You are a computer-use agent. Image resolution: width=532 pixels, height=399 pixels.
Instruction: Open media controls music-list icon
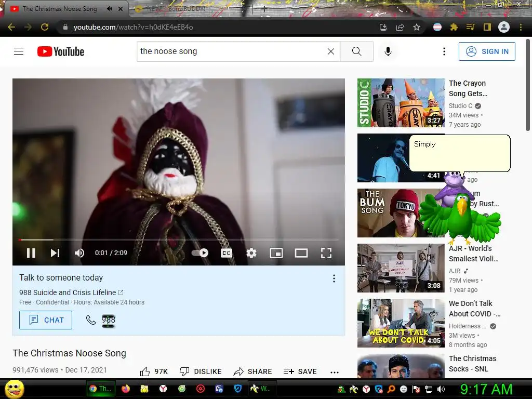pyautogui.click(x=470, y=27)
